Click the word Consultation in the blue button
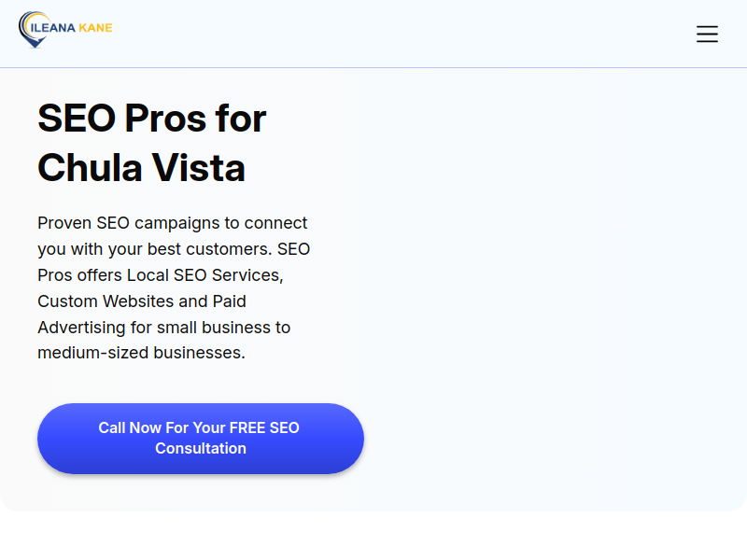The height and width of the screenshot is (560, 747). coord(201,449)
